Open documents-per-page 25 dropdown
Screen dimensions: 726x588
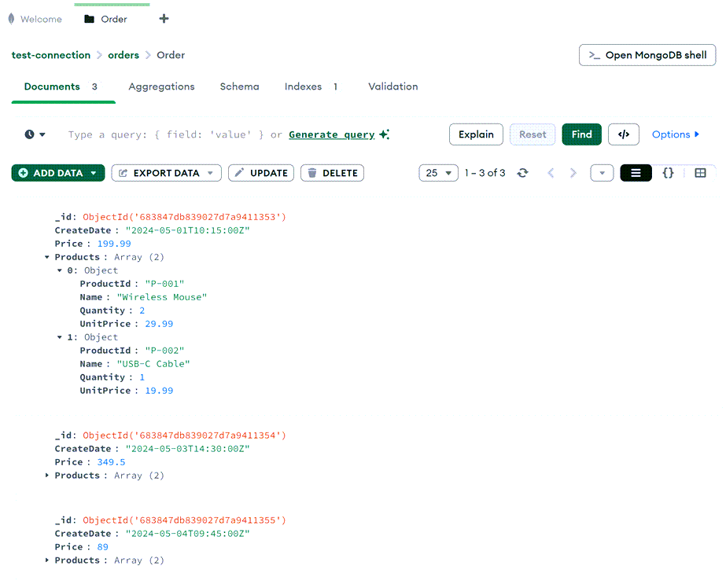(x=438, y=173)
